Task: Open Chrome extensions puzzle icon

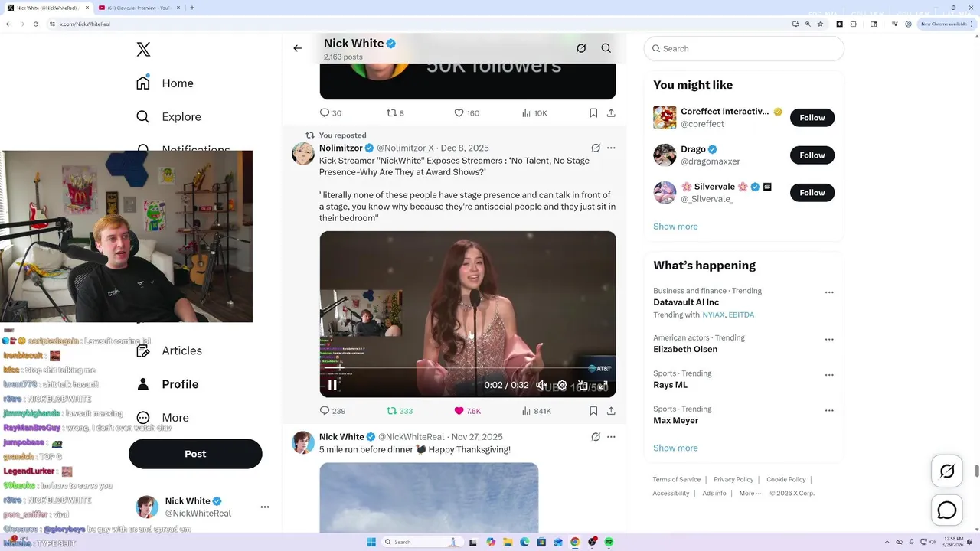Action: pos(854,24)
